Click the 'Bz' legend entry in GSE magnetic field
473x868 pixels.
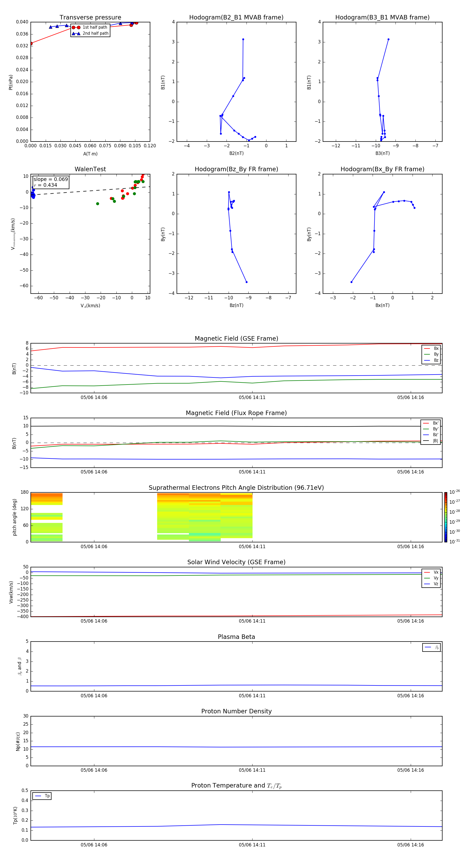431,360
